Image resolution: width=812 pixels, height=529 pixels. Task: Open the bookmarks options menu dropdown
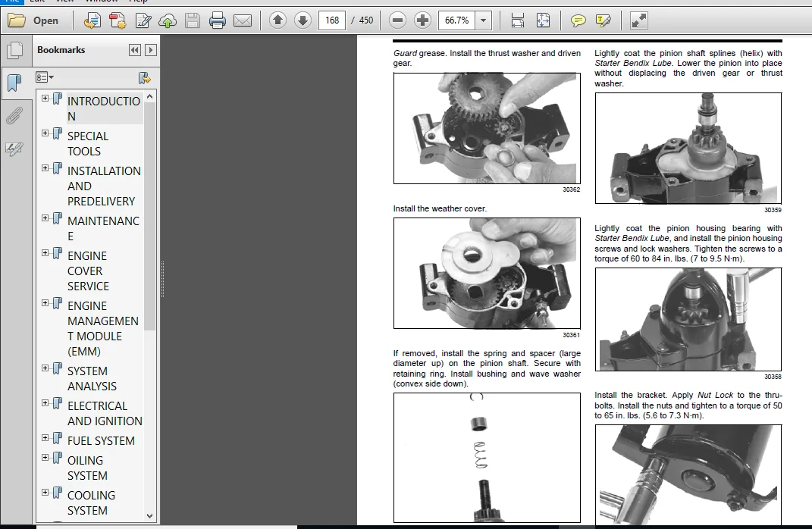(45, 77)
